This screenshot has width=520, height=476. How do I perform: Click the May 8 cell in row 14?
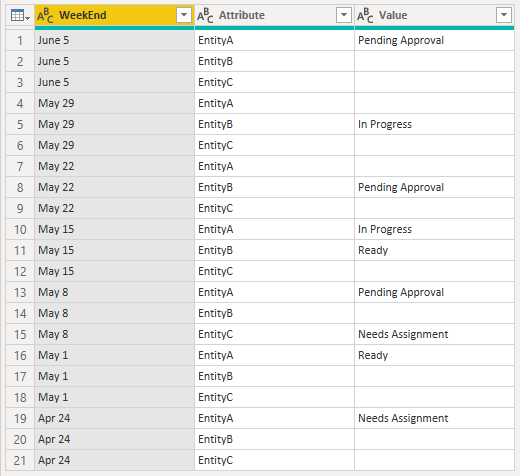(114, 314)
